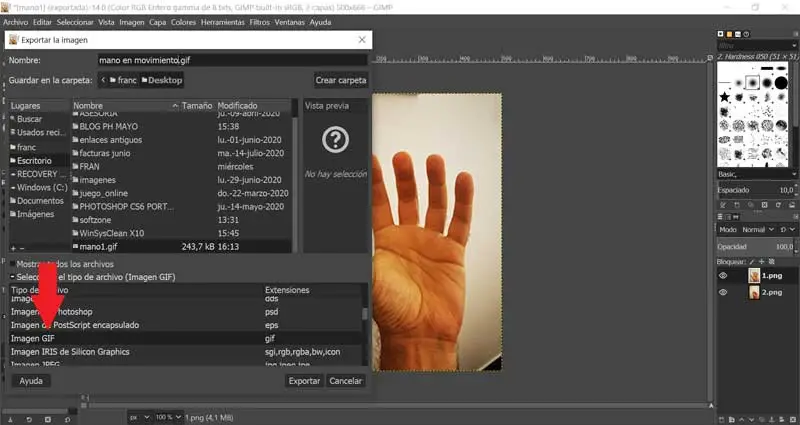The image size is (800, 425).
Task: Adjust the Opacidad slider
Action: (x=757, y=247)
